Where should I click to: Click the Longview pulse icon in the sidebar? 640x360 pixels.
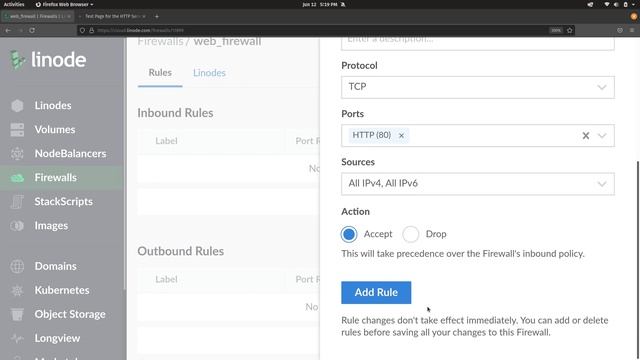[x=17, y=338]
